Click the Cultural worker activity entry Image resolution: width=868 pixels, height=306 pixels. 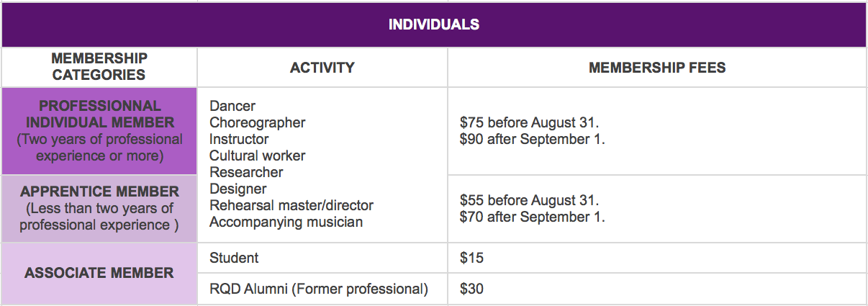click(258, 156)
